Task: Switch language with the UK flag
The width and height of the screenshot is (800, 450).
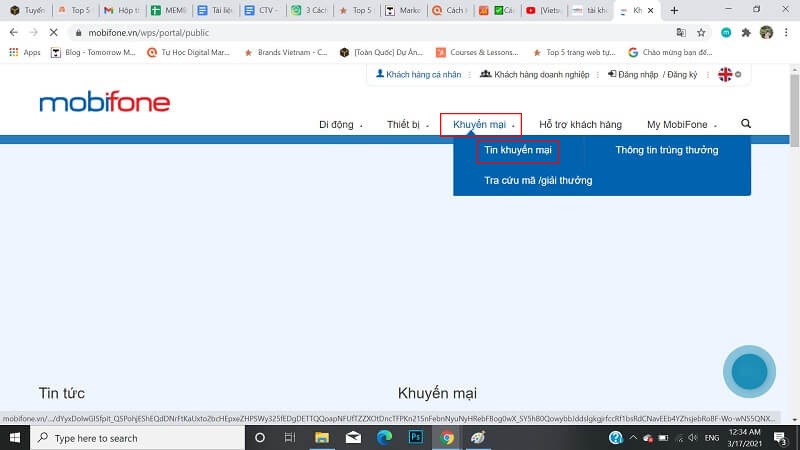Action: coord(725,74)
